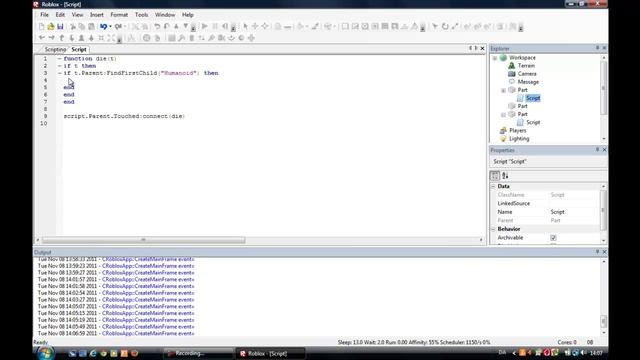Screen dimensions: 640x360
Task: Click the Save floppy disk icon
Action: pyautogui.click(x=60, y=27)
